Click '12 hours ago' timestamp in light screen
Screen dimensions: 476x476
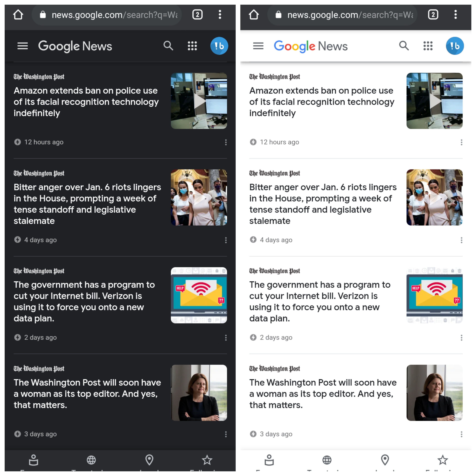pos(280,142)
